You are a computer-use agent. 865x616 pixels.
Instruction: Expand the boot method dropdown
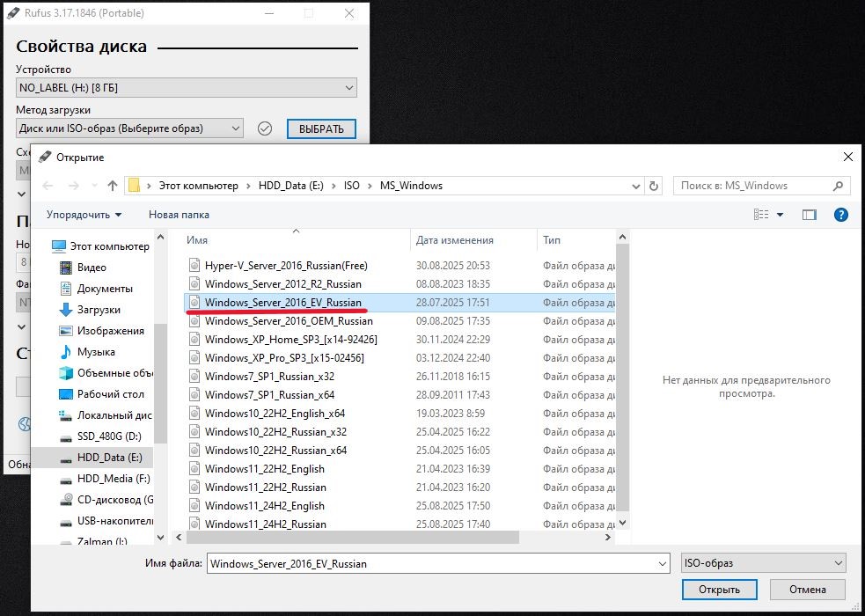[129, 128]
